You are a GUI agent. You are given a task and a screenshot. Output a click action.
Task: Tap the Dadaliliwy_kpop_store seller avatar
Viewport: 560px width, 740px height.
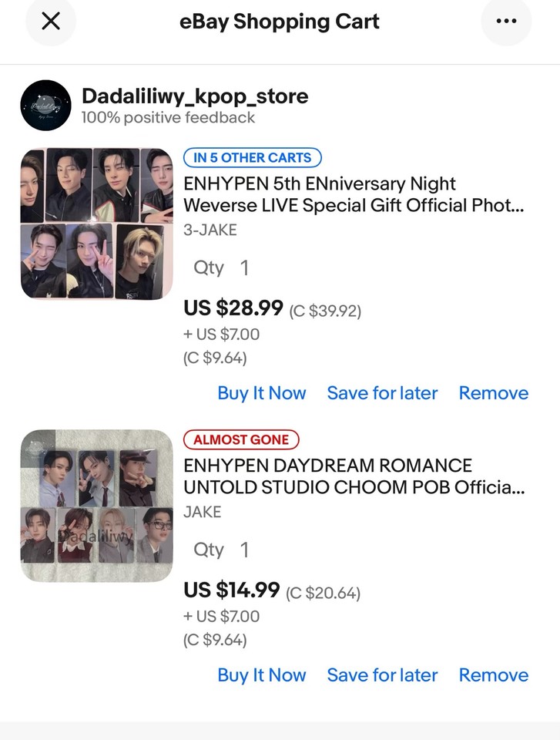coord(46,105)
